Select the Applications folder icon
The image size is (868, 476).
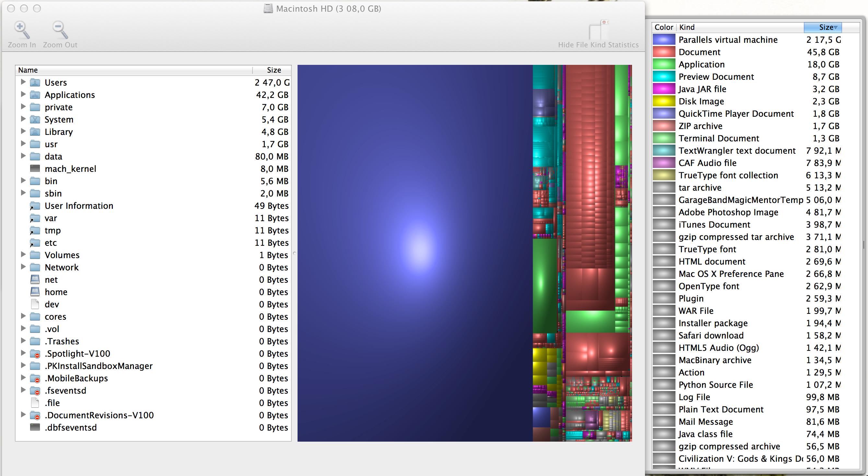(35, 95)
